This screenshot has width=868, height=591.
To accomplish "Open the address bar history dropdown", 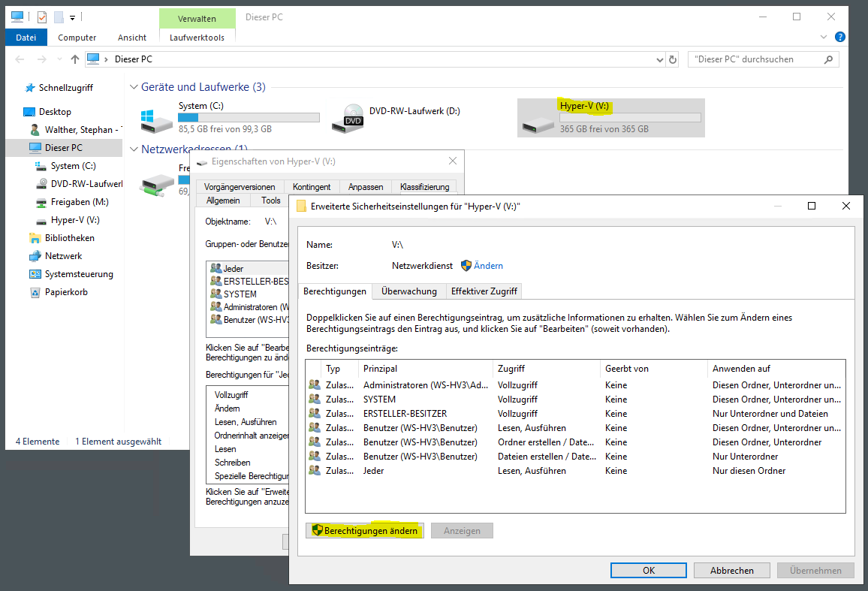I will (x=659, y=60).
